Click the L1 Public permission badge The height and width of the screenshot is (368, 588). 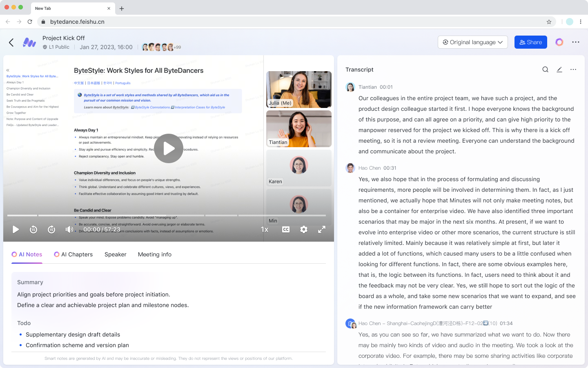[x=56, y=47]
